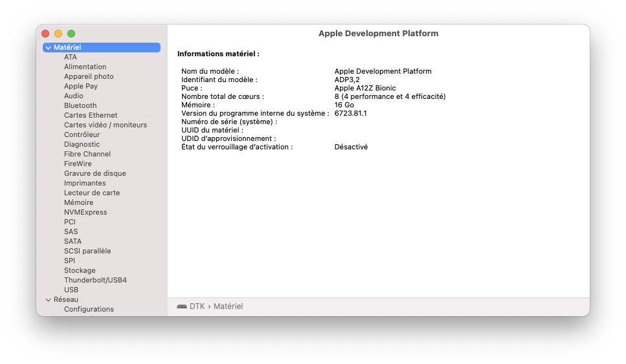Select the Apple A12Z Bionic chip value
Image resolution: width=626 pixels, height=364 pixels.
pyautogui.click(x=365, y=88)
